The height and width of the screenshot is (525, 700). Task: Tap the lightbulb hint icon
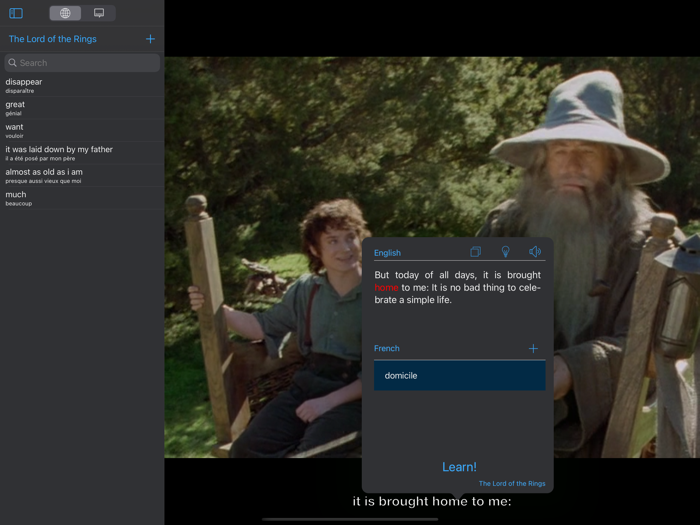click(x=505, y=253)
